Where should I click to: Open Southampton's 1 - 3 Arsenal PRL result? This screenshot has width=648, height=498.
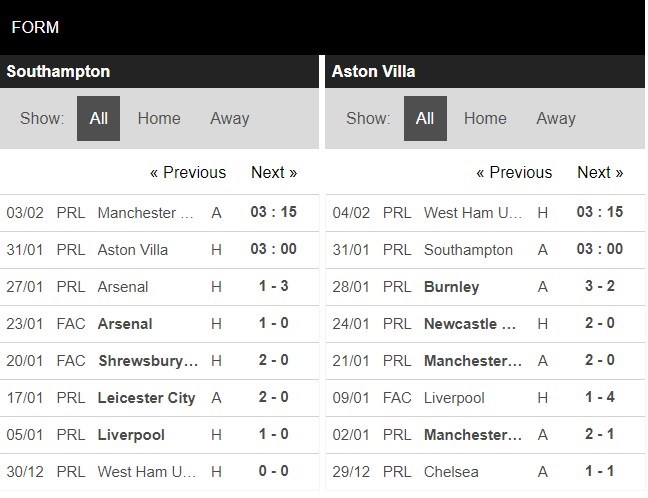tap(160, 287)
